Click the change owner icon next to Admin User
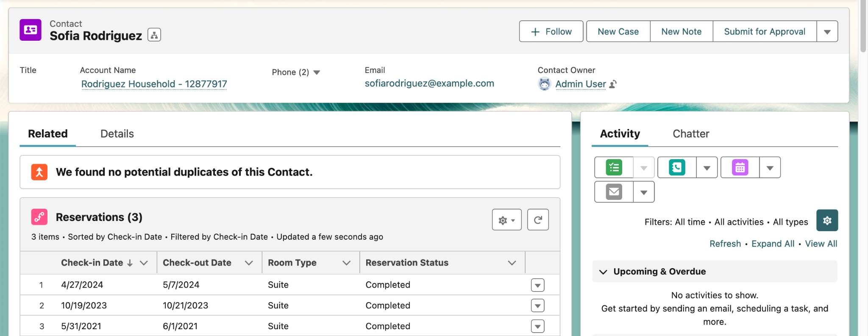The height and width of the screenshot is (336, 868). pyautogui.click(x=613, y=84)
